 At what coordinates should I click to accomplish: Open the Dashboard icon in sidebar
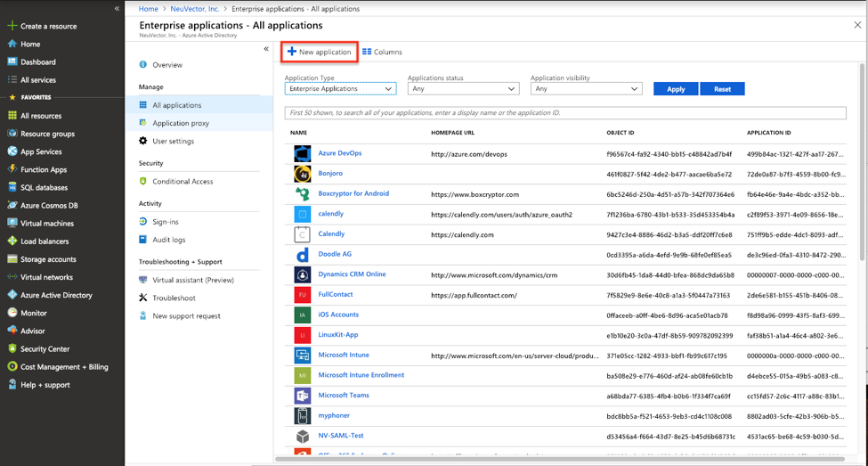12,61
